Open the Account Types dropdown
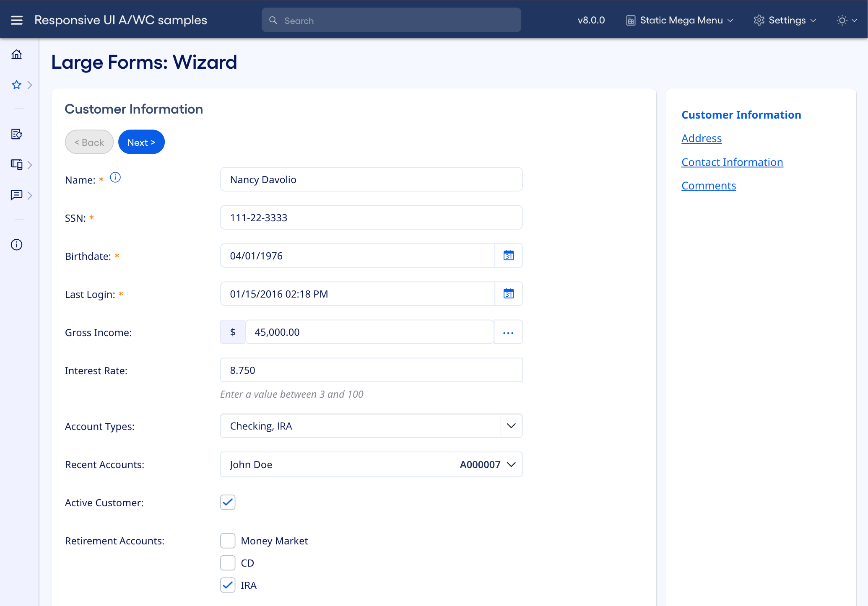Screen dimensions: 868x606 [511, 426]
